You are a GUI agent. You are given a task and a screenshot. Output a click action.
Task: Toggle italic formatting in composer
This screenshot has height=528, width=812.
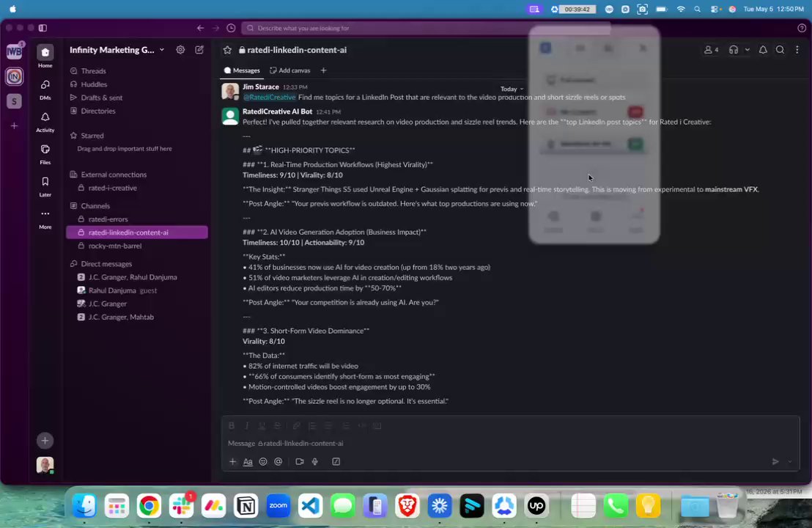[247, 426]
